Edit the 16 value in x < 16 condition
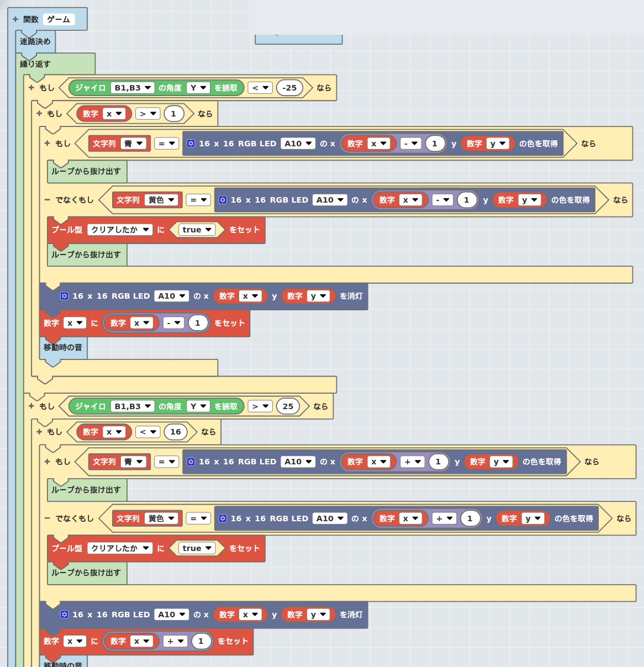The height and width of the screenshot is (667, 644). 176,432
